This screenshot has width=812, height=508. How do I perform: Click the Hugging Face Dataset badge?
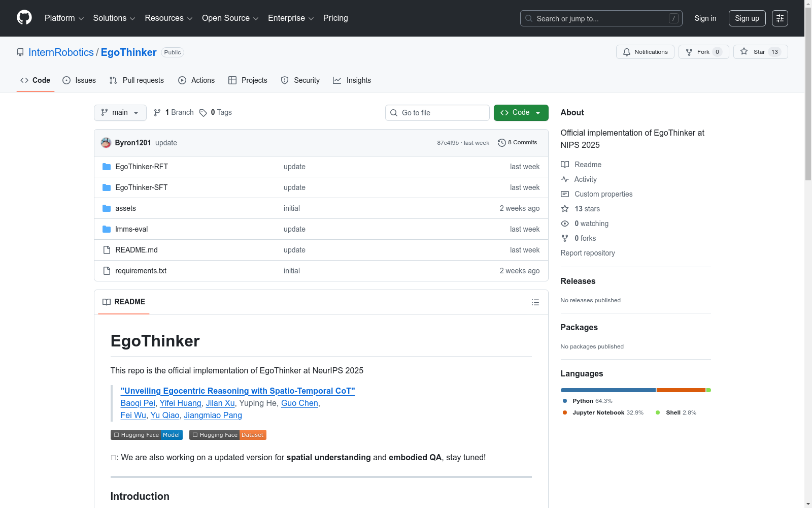tap(228, 435)
